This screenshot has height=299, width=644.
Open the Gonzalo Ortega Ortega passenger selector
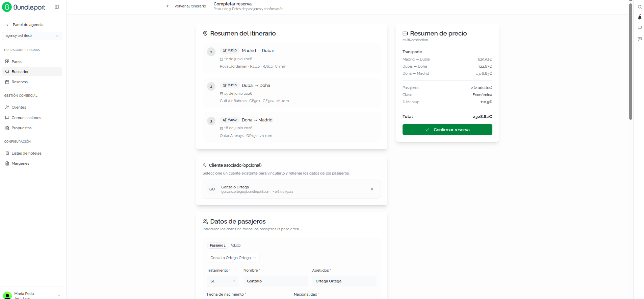click(x=233, y=258)
